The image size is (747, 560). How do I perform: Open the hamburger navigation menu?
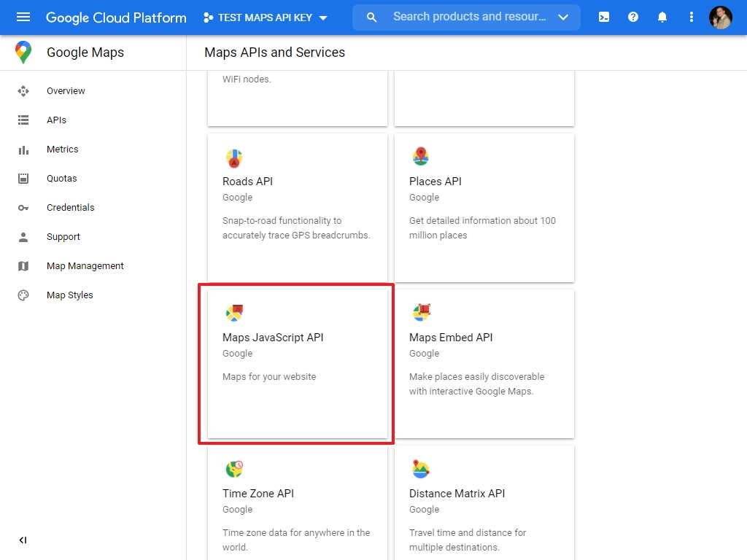coord(23,17)
